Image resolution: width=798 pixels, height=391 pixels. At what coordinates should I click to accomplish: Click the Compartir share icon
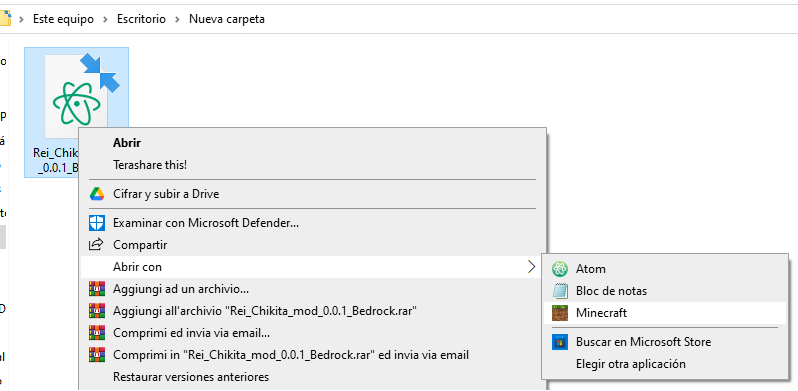click(97, 244)
